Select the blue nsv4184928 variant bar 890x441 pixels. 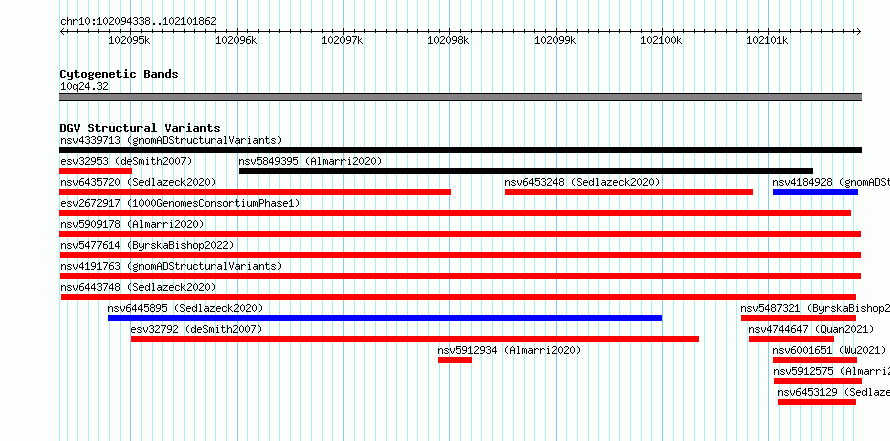[x=815, y=192]
